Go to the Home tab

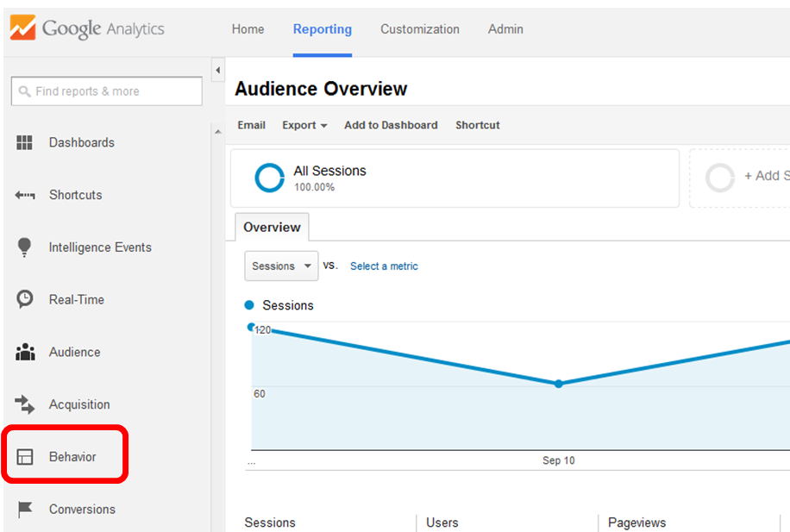248,29
